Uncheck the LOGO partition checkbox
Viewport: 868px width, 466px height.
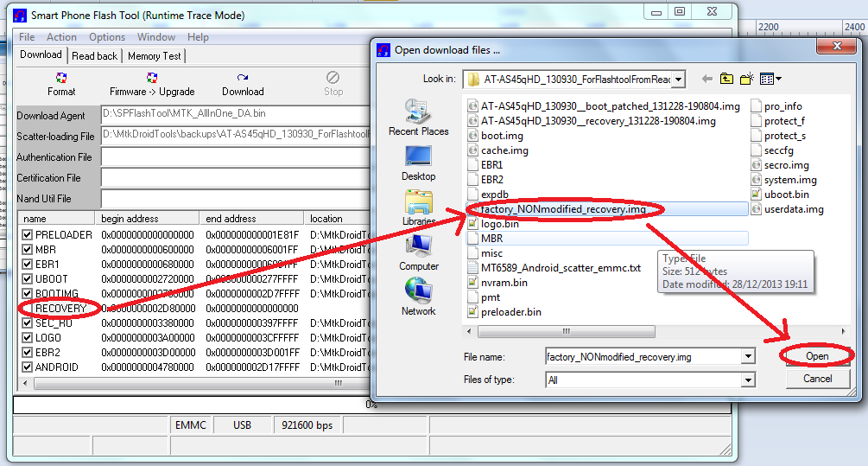27,337
